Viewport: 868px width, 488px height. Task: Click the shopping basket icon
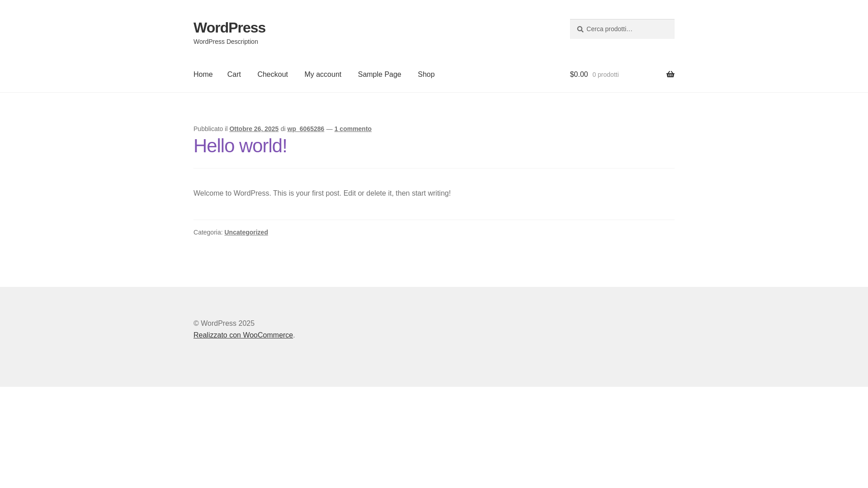click(670, 74)
